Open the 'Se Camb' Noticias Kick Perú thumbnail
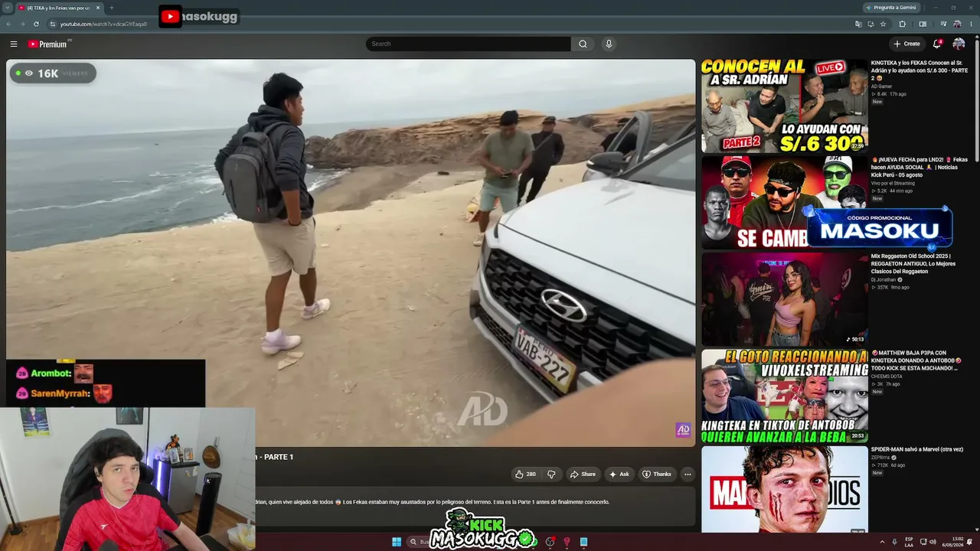Image resolution: width=980 pixels, height=551 pixels. (x=784, y=203)
